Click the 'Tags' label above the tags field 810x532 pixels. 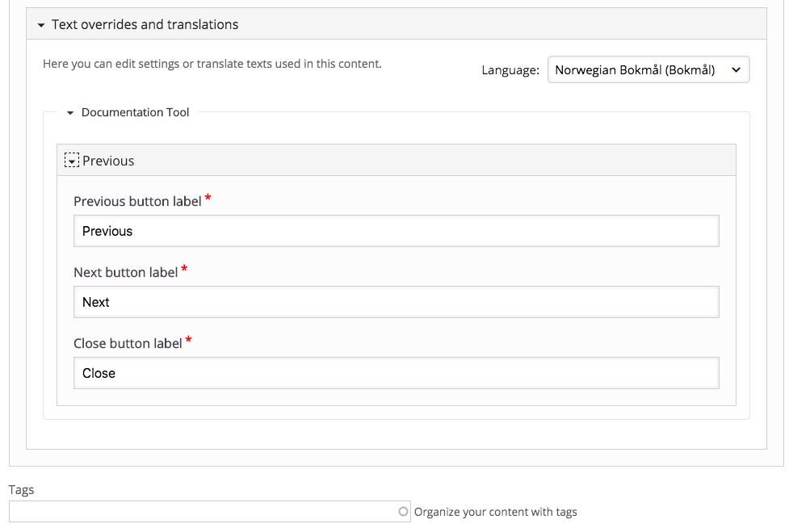21,490
